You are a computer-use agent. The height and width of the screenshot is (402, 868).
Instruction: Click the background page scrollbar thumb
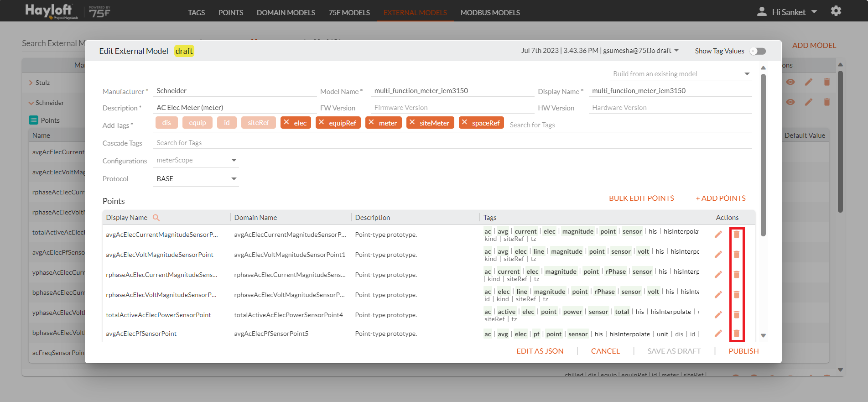(840, 141)
